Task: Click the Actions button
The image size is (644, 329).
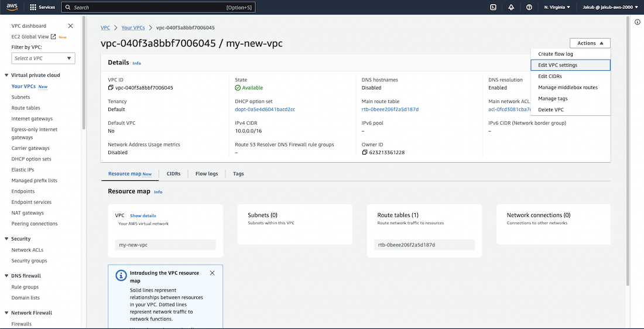Action: pyautogui.click(x=590, y=43)
